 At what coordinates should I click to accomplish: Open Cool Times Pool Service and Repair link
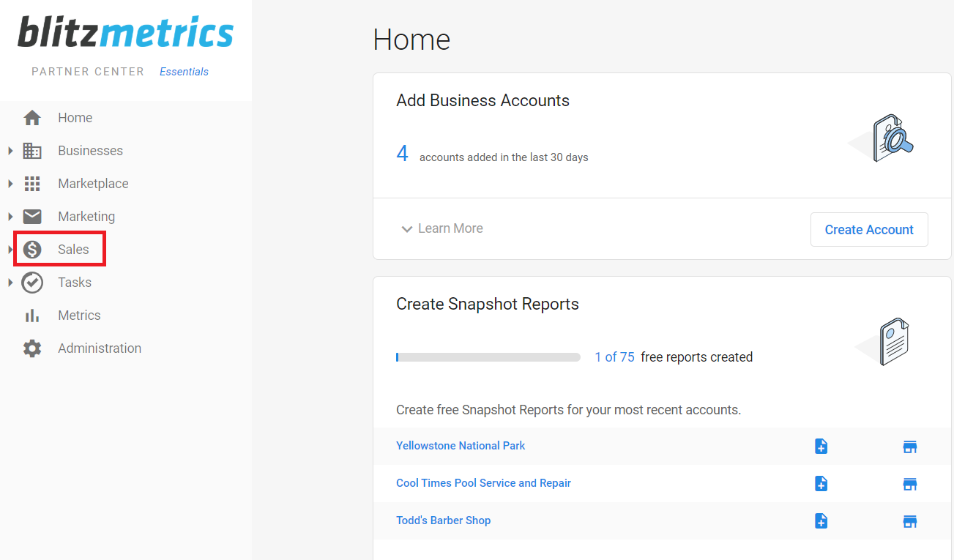coord(483,483)
